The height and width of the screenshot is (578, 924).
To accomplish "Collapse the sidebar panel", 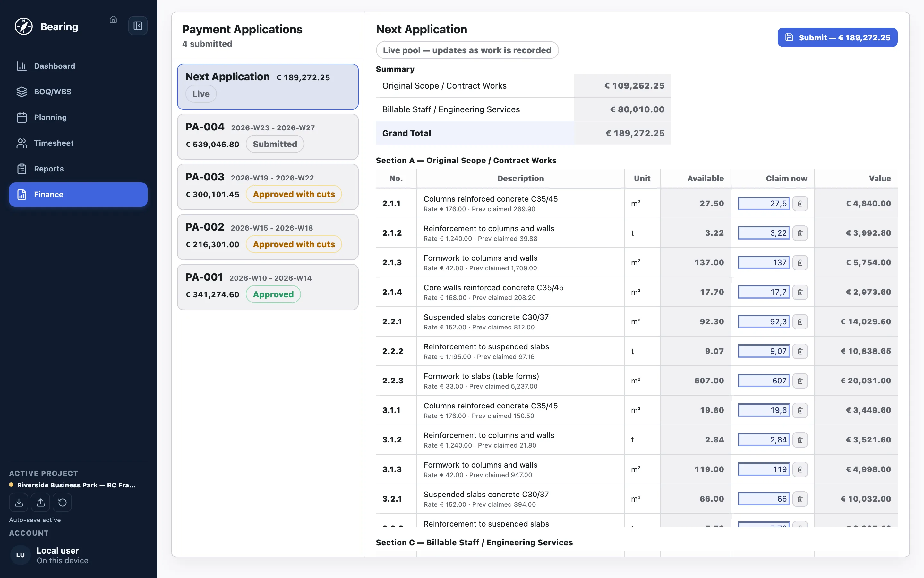I will coord(138,26).
